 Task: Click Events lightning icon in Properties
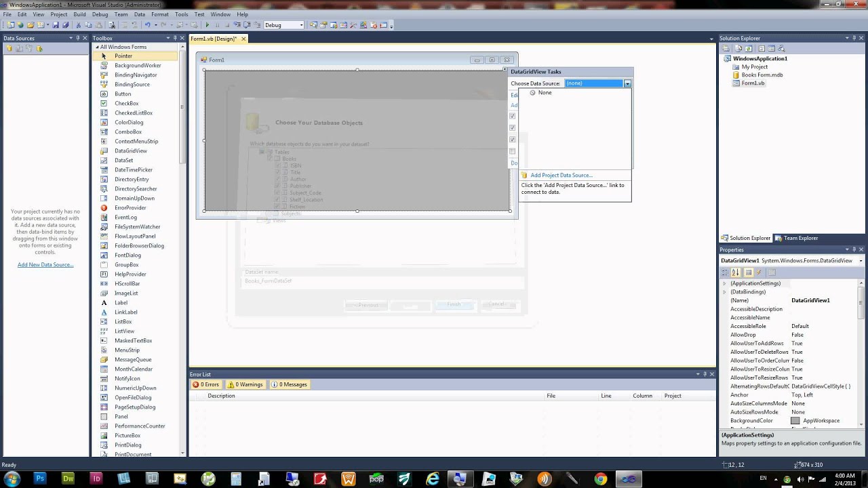pyautogui.click(x=759, y=272)
